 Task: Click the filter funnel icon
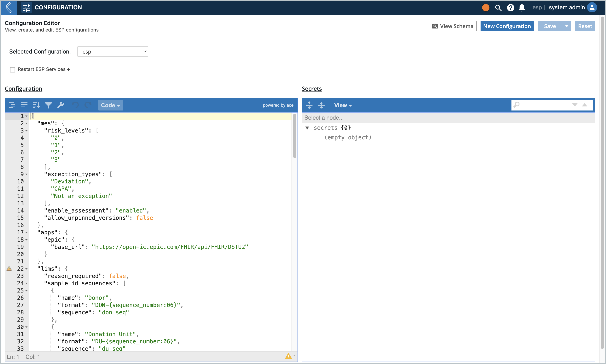click(48, 105)
